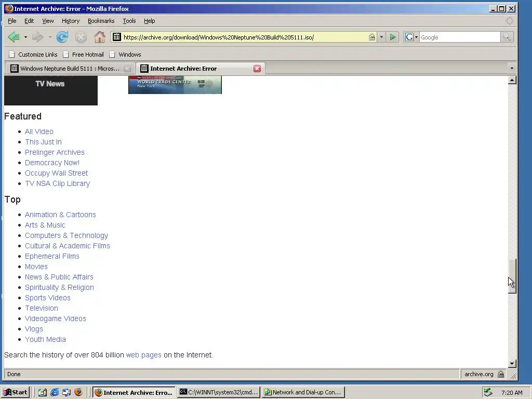Image resolution: width=532 pixels, height=399 pixels.
Task: Go to the Home page icon
Action: [x=99, y=37]
